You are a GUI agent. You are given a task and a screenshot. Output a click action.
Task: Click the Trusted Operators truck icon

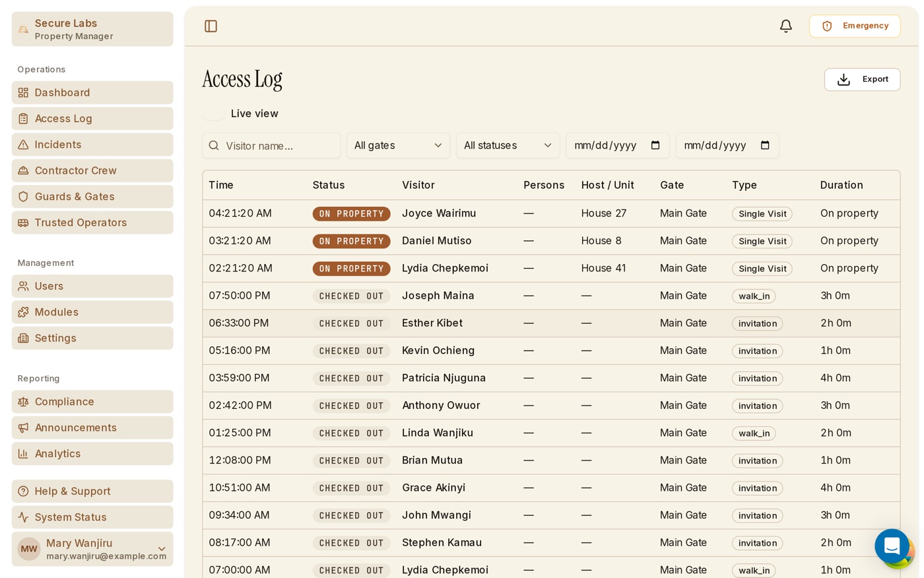23,223
